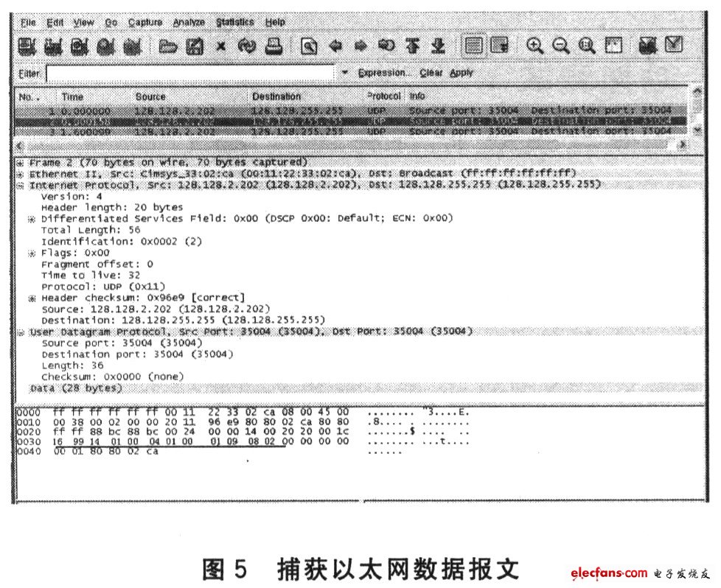Expand the Flags: 0x00 field
This screenshot has width=721, height=588.
32,253
